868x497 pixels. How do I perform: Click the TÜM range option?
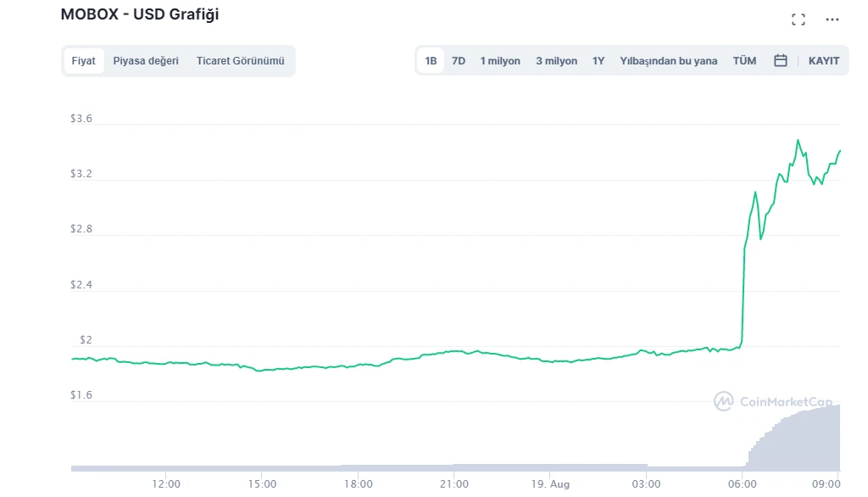coord(744,60)
